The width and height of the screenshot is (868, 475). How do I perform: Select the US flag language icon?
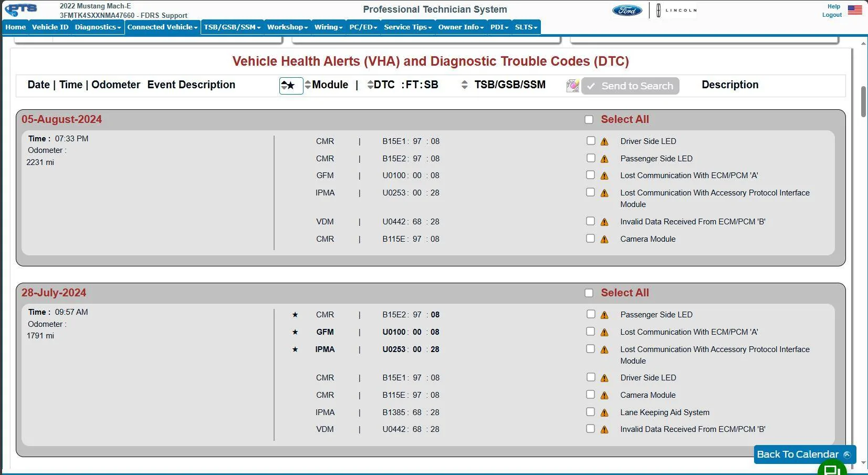(855, 10)
